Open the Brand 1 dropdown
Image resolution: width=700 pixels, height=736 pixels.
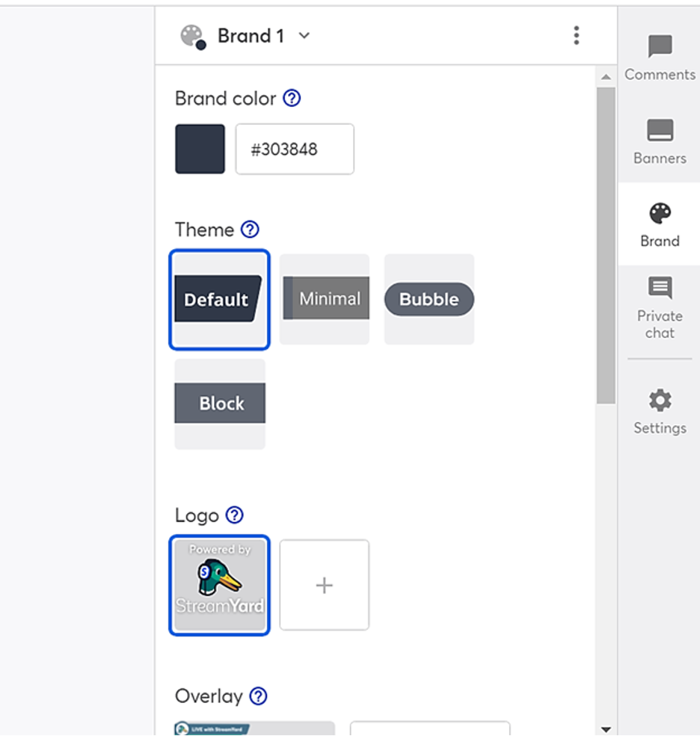click(x=303, y=35)
